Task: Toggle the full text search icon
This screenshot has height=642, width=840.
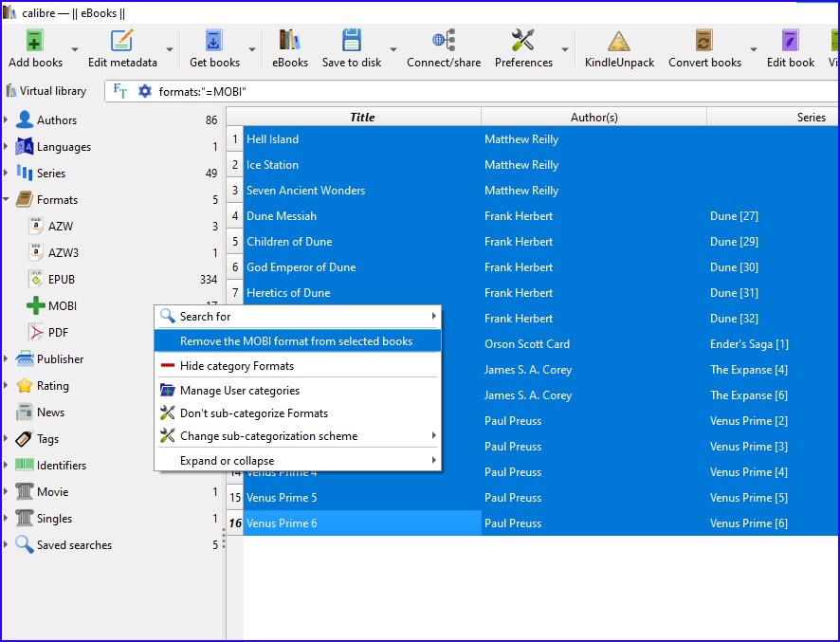Action: 120,91
